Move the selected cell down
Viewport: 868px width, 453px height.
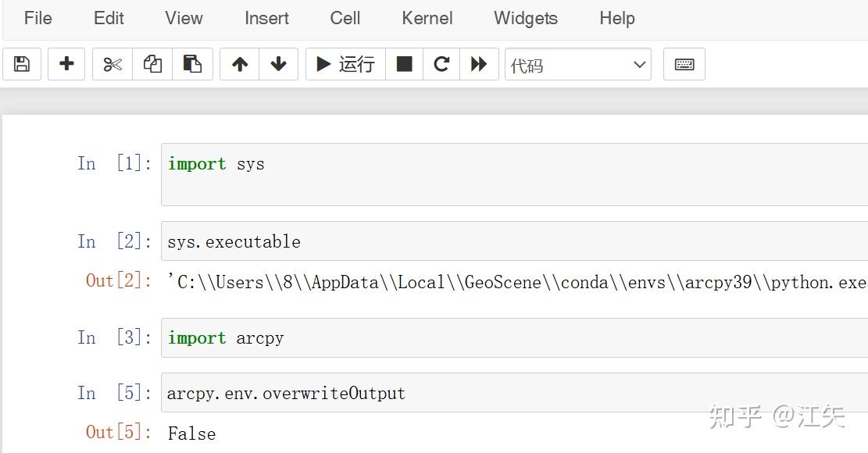[x=279, y=64]
